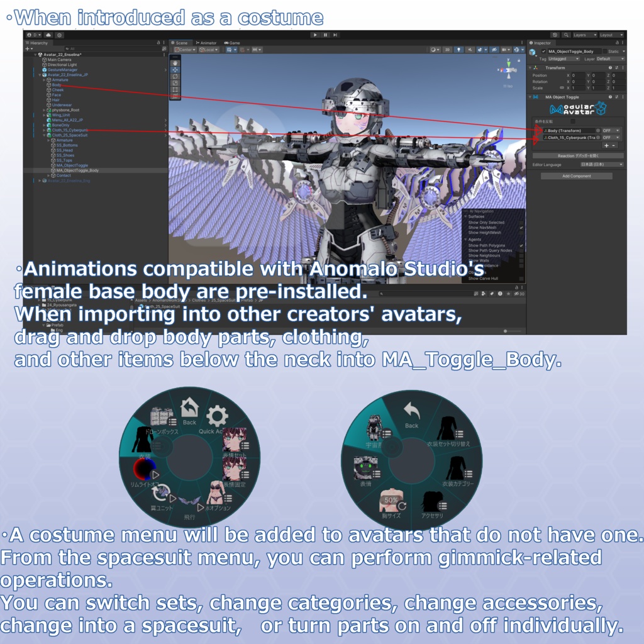Enable the Static checkbox for MA_ObjectToggle_Body
644x644 pixels.
point(605,52)
